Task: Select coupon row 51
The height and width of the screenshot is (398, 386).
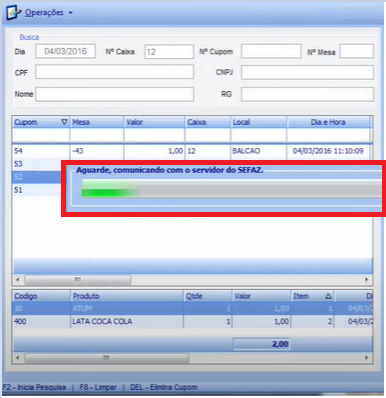Action: pyautogui.click(x=37, y=190)
